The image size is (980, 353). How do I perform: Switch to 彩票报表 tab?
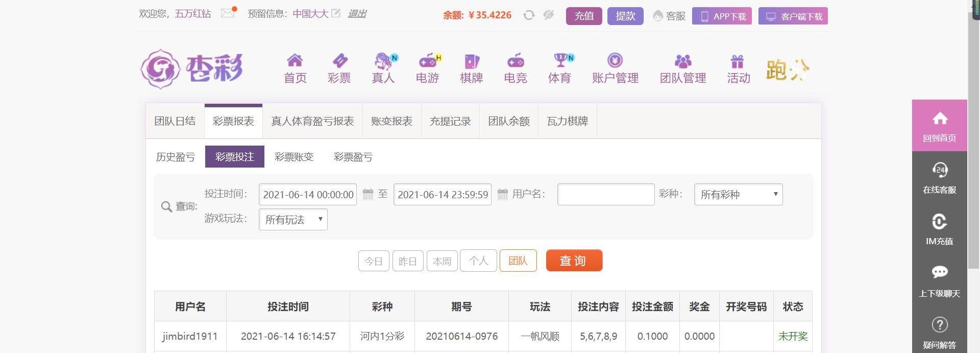click(x=233, y=121)
